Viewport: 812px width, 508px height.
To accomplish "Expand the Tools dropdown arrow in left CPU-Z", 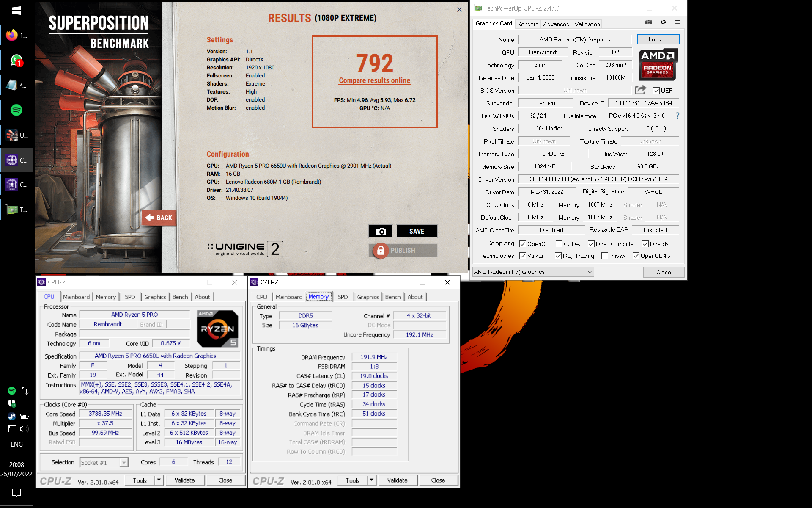I will (159, 480).
